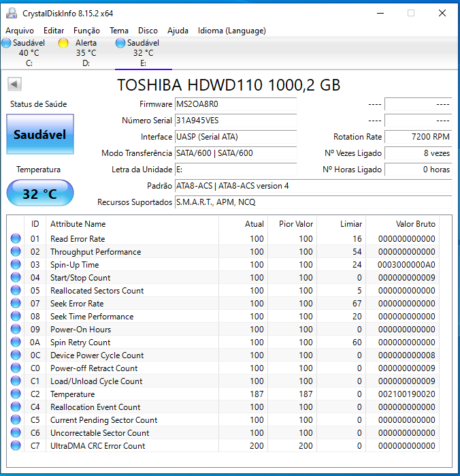Screen dimensions: 460x476
Task: Open the Disco menu
Action: [x=148, y=31]
